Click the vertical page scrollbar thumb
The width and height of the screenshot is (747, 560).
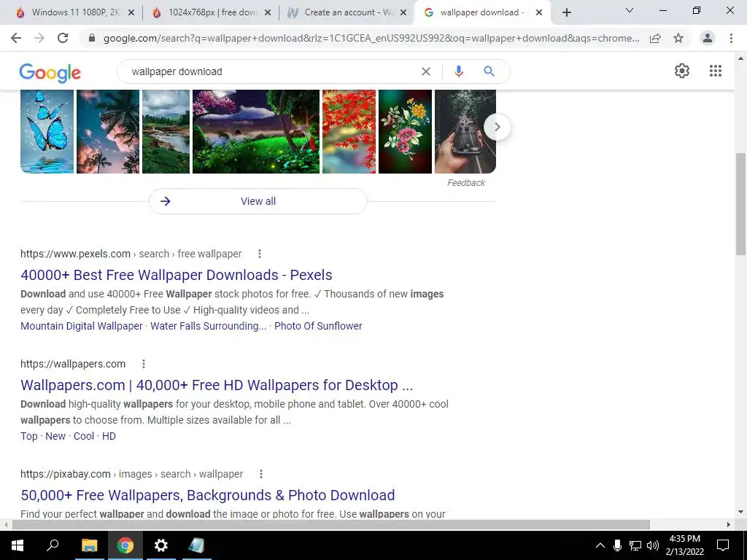pyautogui.click(x=741, y=204)
